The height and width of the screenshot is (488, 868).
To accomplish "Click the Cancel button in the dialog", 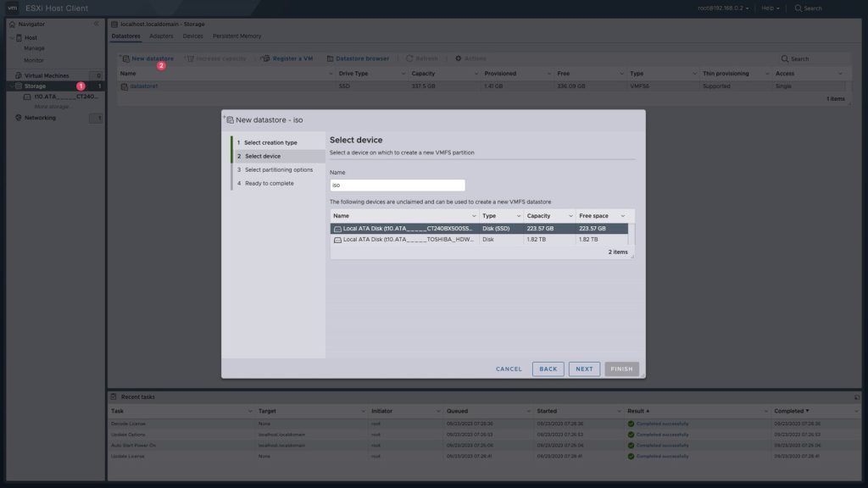I will (509, 369).
